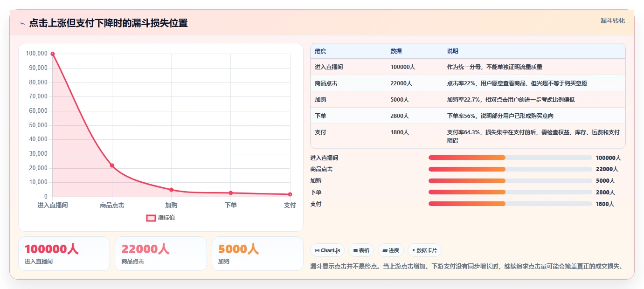This screenshot has height=289, width=644.
Task: Open the 5000人 加购 data card
Action: (x=257, y=254)
